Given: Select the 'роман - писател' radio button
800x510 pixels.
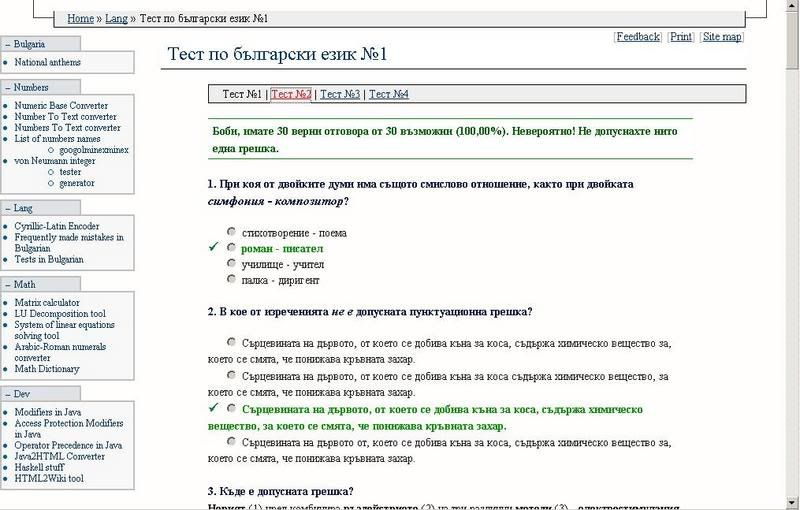Looking at the screenshot, I should (x=232, y=247).
